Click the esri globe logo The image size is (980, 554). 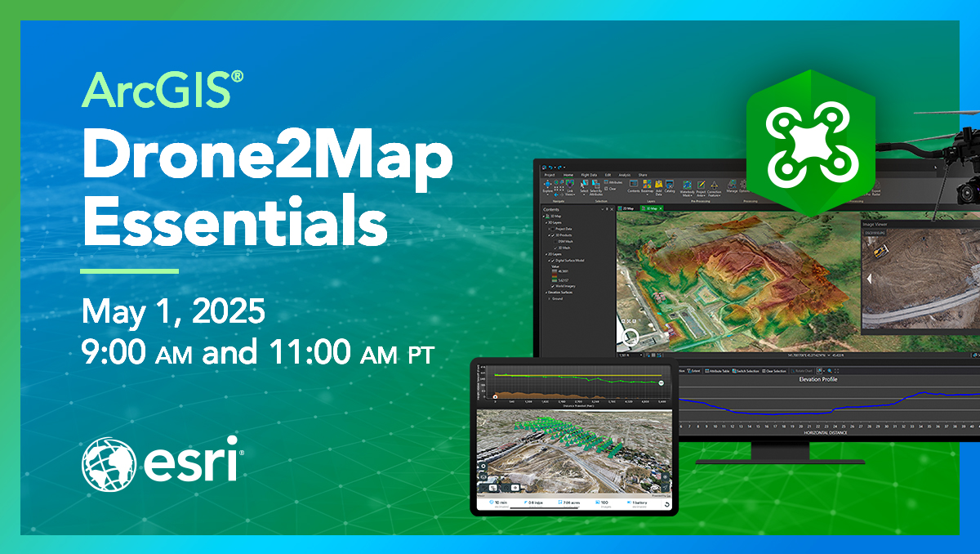(108, 464)
